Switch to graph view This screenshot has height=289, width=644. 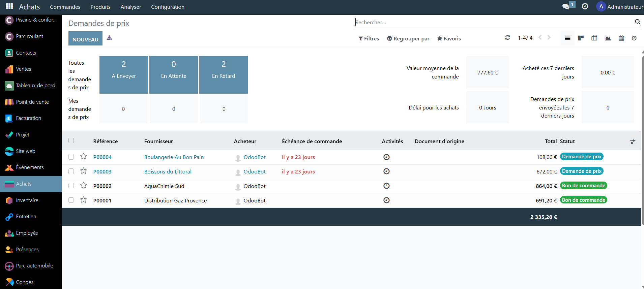(x=608, y=38)
